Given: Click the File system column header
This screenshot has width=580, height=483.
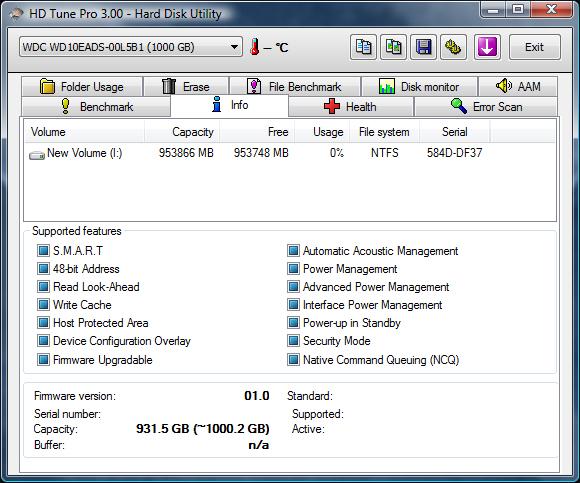Looking at the screenshot, I should click(385, 132).
